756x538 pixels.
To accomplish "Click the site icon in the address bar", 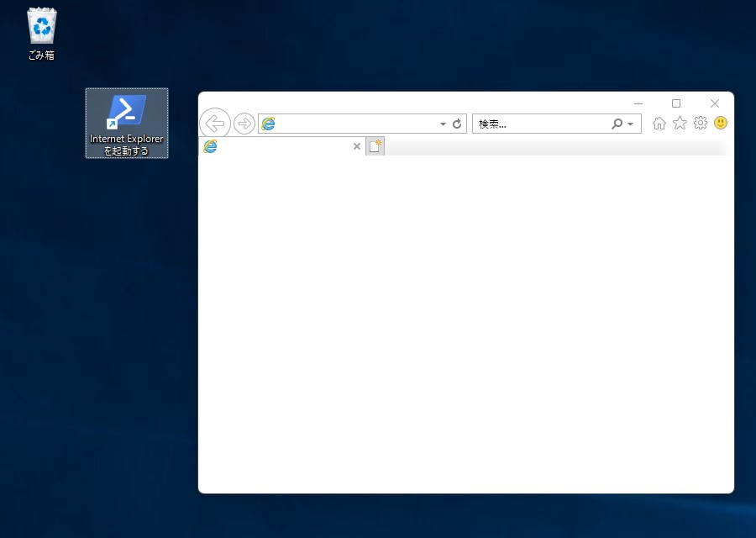I will tap(268, 123).
